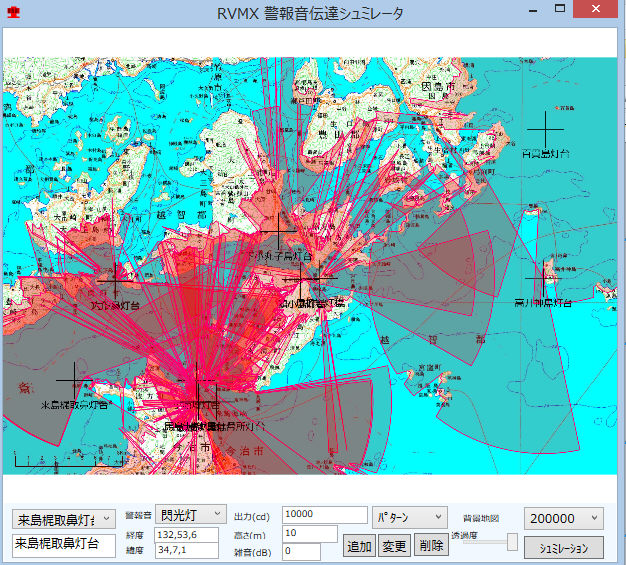The image size is (626, 565).
Task: Focus the 雑音(dB) noise input field
Action: [x=301, y=551]
